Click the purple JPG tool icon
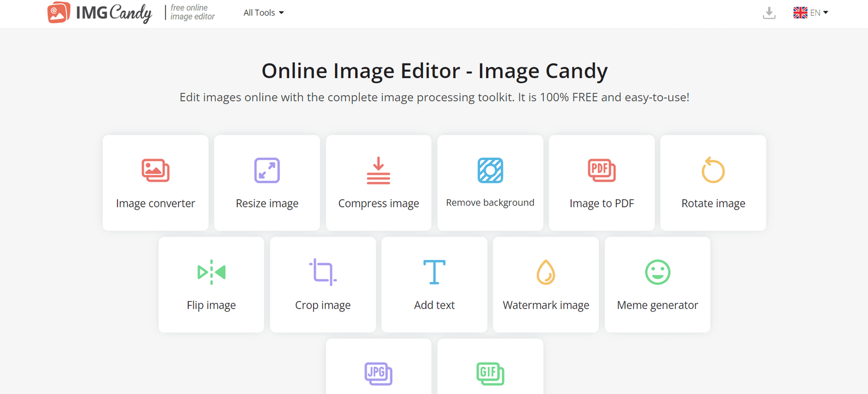Viewport: 868px width, 394px height. point(378,373)
